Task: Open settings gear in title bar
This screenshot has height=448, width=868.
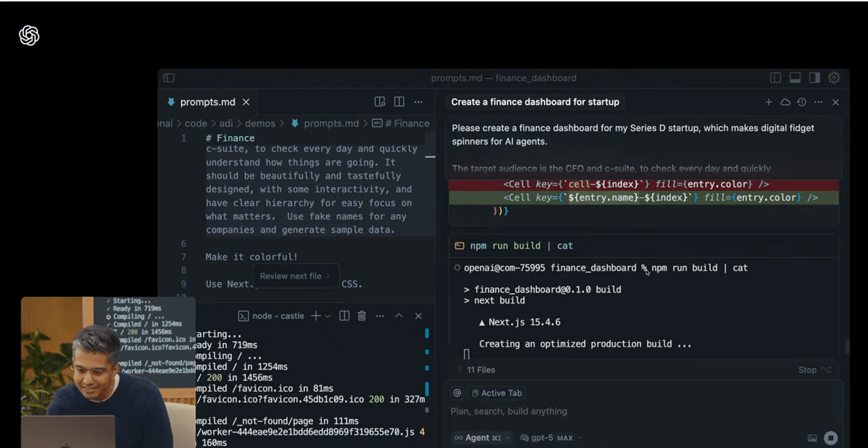Action: tap(834, 78)
